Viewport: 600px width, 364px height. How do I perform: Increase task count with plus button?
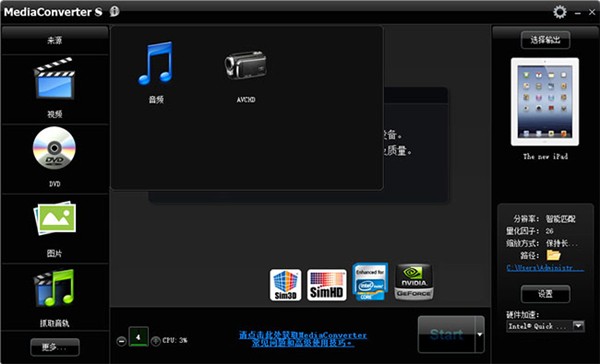coord(155,341)
